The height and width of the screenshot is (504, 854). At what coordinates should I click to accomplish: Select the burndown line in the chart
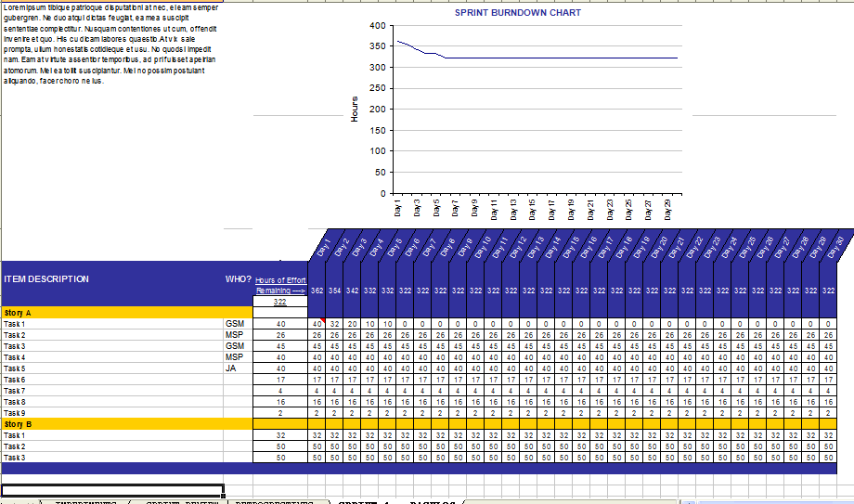click(x=557, y=58)
